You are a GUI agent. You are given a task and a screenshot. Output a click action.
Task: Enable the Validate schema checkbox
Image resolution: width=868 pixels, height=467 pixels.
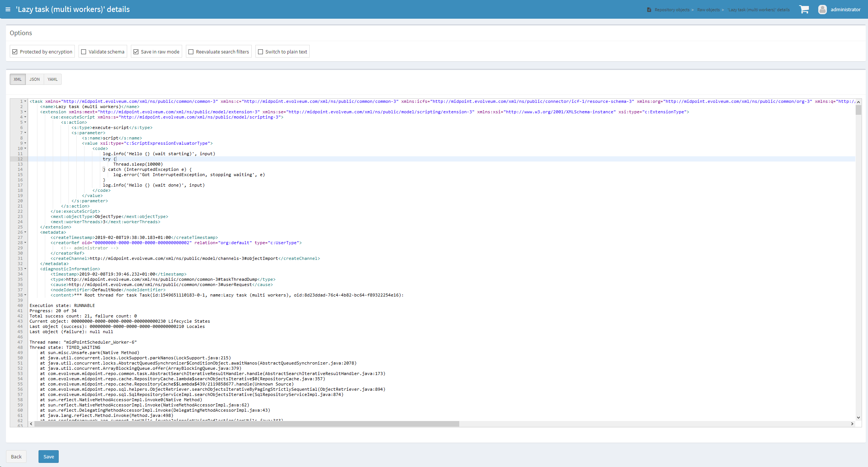[x=84, y=52]
